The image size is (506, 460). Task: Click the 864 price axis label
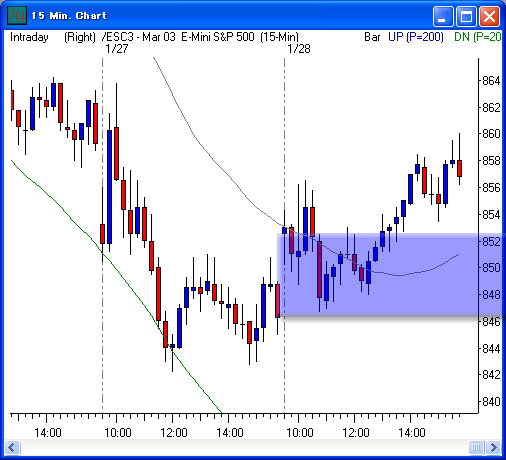click(491, 81)
